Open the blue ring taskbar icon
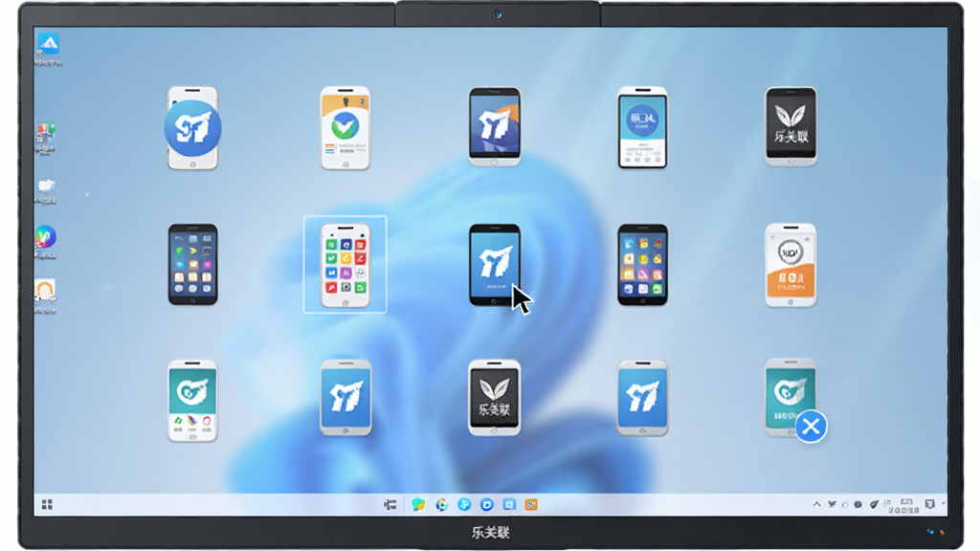 coord(487,505)
